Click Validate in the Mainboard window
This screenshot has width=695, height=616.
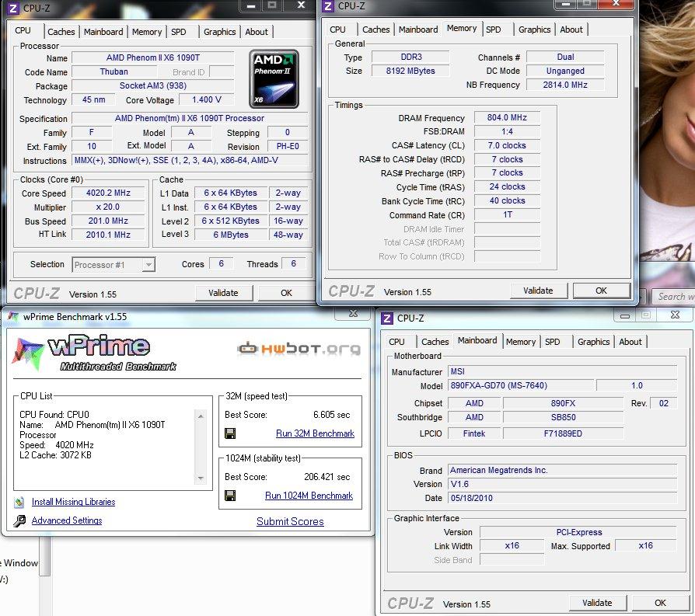(x=597, y=603)
